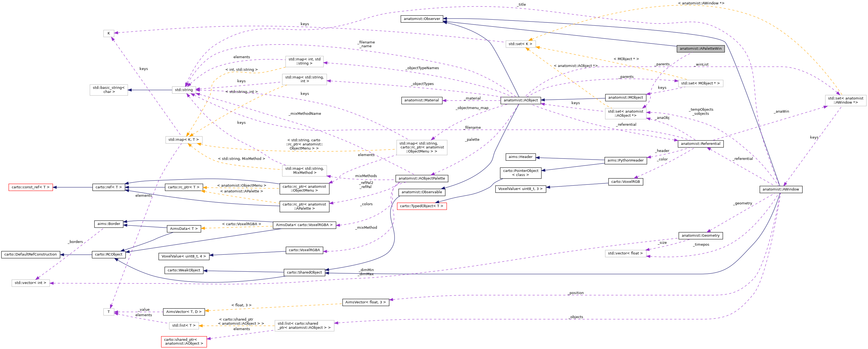Select the std::basic_string< char > node
The height and width of the screenshot is (349, 868).
click(x=109, y=90)
